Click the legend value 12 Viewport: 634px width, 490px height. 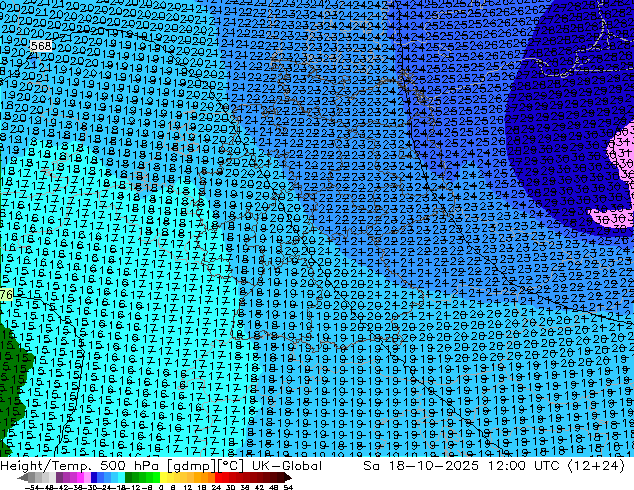[x=188, y=488]
